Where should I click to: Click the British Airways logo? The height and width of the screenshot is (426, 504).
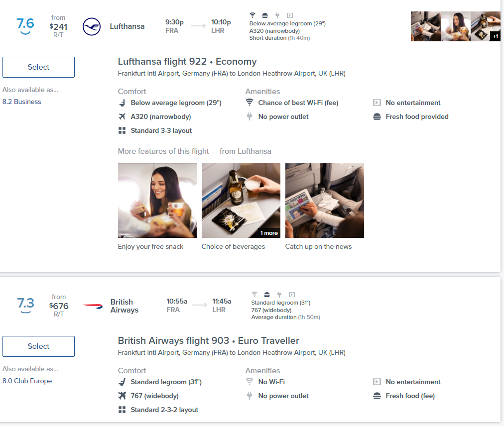click(x=93, y=306)
